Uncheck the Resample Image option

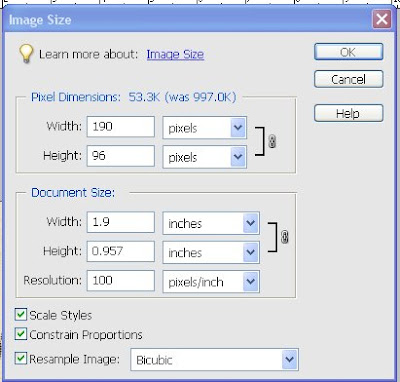[x=21, y=359]
